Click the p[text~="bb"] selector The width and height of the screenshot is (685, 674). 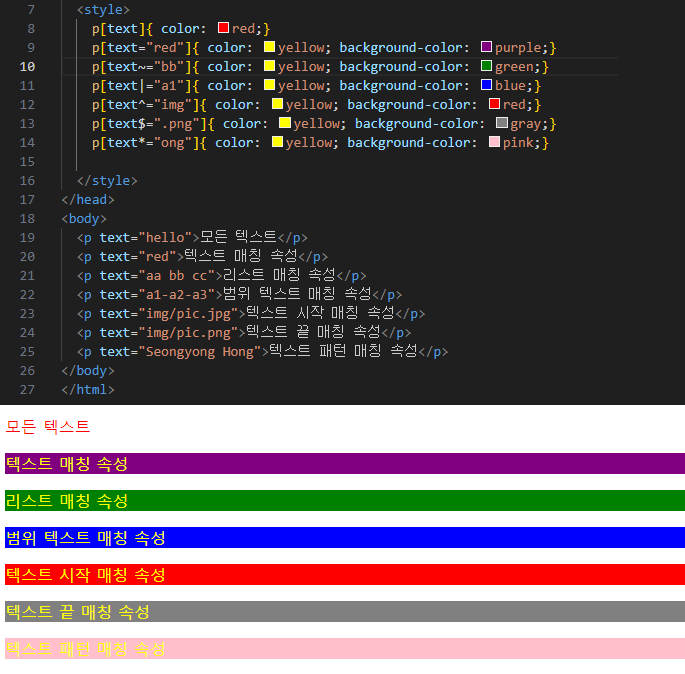point(142,67)
